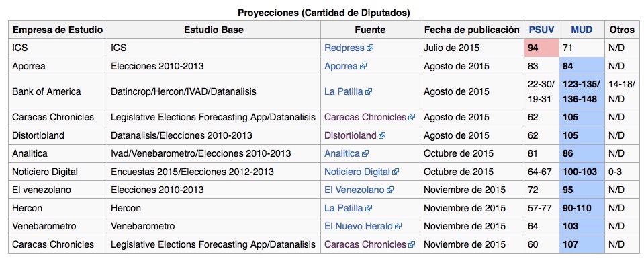Click external link icon beside El Venezolano
Screen dimensions: 644x259
(x=390, y=190)
